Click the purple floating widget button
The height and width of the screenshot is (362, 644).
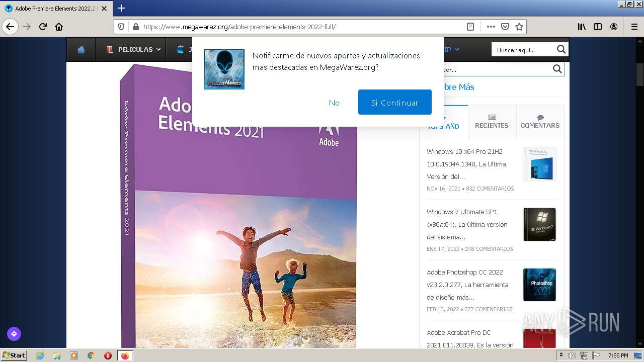tap(14, 333)
